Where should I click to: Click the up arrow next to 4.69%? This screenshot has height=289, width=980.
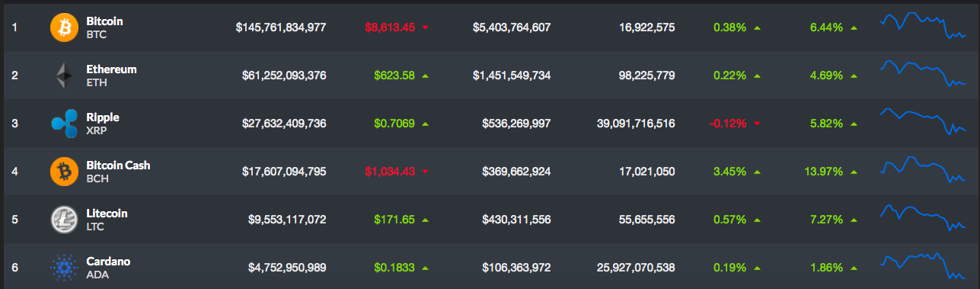click(854, 75)
